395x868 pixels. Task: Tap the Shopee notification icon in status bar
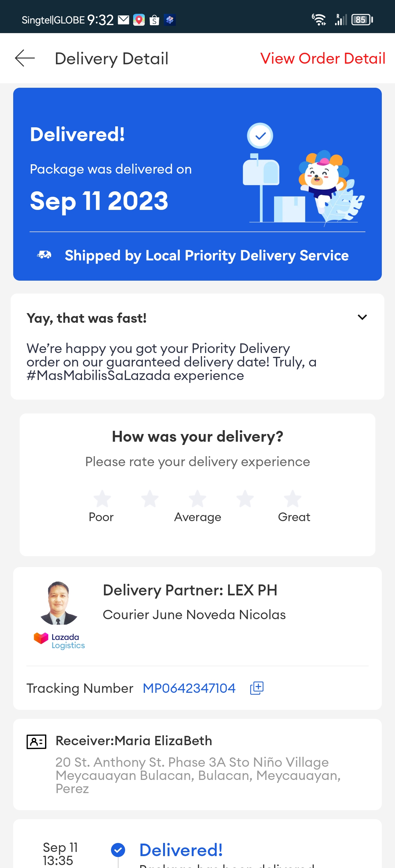tap(154, 20)
